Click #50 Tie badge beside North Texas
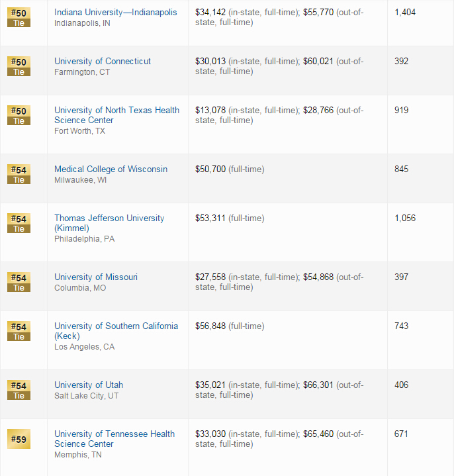The height and width of the screenshot is (476, 454). [x=19, y=115]
